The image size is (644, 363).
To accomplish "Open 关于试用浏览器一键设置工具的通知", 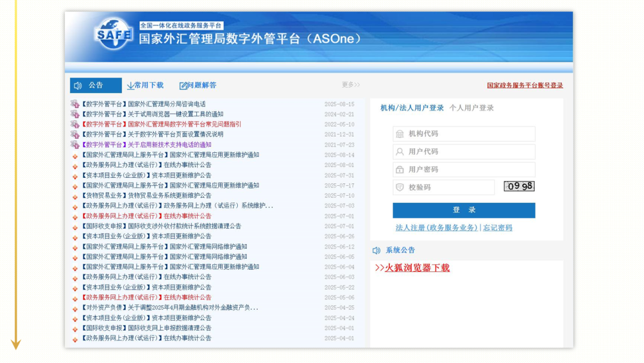I will pyautogui.click(x=153, y=114).
